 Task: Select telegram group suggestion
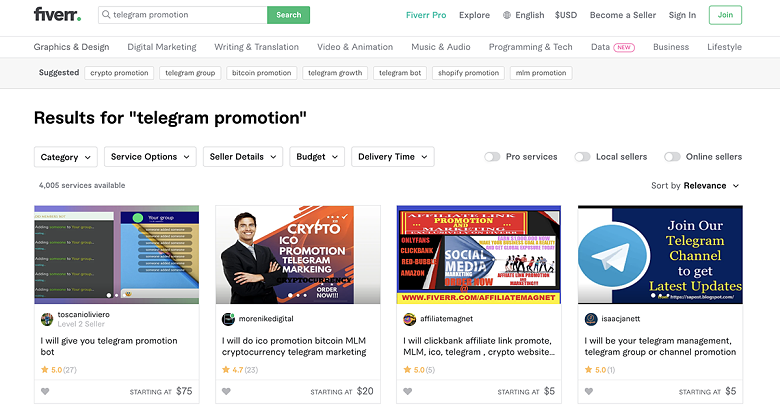click(190, 73)
